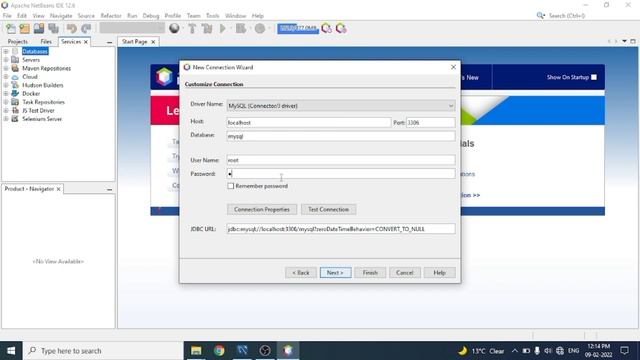640x360 pixels.
Task: Click the JDBC URL field
Action: click(341, 229)
